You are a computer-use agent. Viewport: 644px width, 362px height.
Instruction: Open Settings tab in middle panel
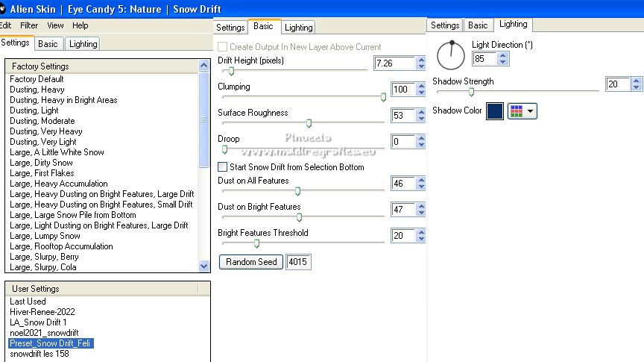coord(230,28)
